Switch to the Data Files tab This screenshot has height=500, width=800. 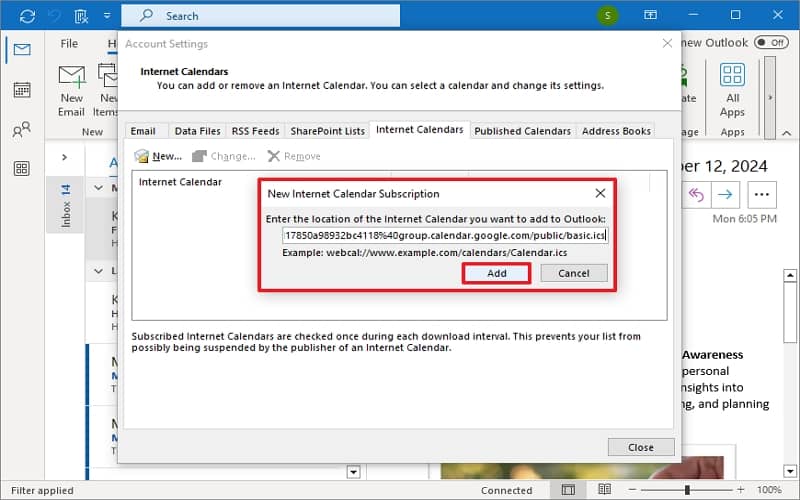pos(197,131)
